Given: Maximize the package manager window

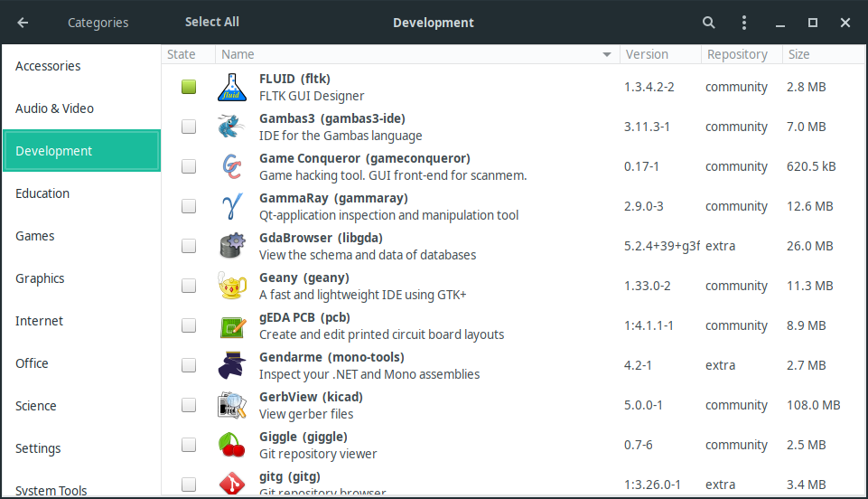Looking at the screenshot, I should (x=813, y=23).
